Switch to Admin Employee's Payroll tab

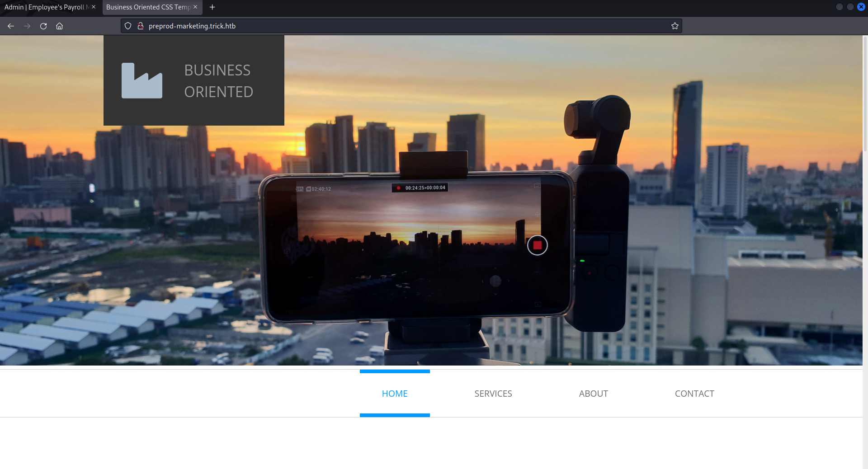tap(45, 7)
